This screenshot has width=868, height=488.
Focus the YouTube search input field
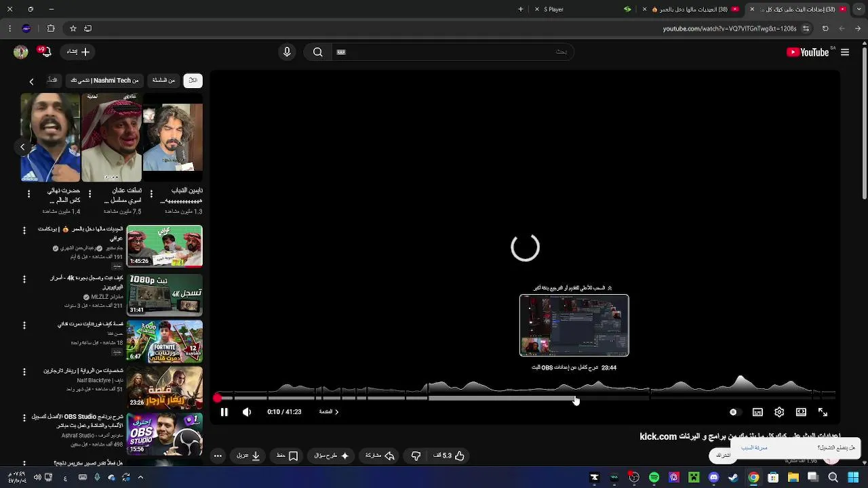(x=454, y=52)
